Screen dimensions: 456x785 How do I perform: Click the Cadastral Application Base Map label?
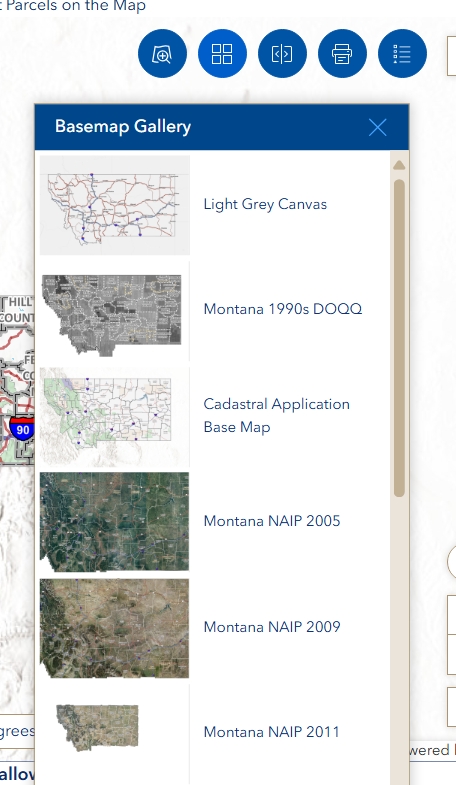tap(276, 416)
